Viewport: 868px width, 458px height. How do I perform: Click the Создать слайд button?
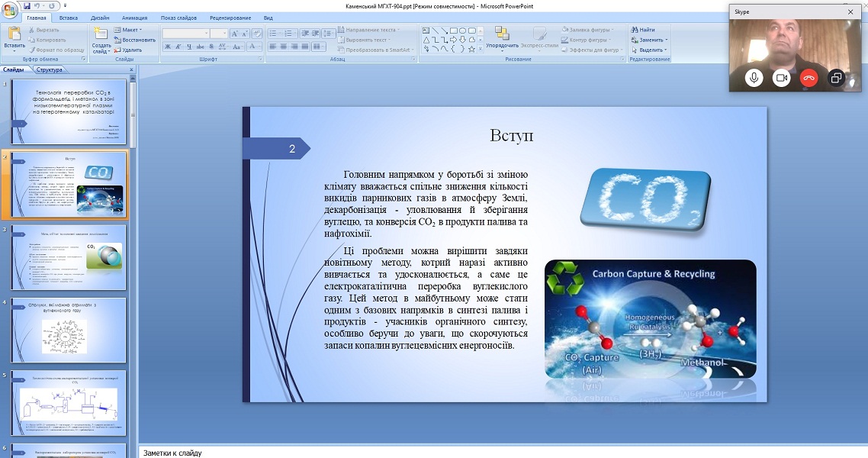tap(101, 40)
